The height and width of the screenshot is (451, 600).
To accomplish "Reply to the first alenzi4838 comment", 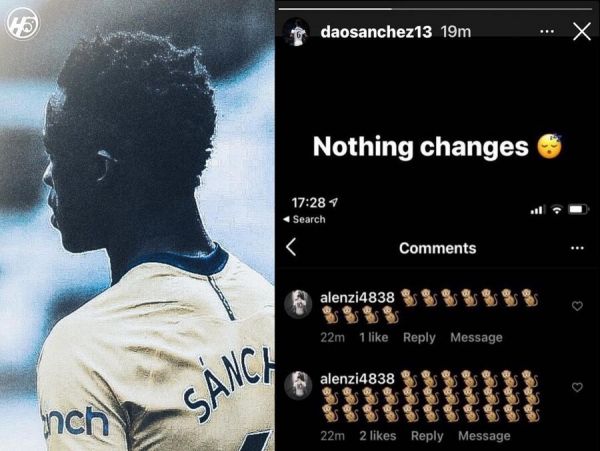I will [x=419, y=337].
